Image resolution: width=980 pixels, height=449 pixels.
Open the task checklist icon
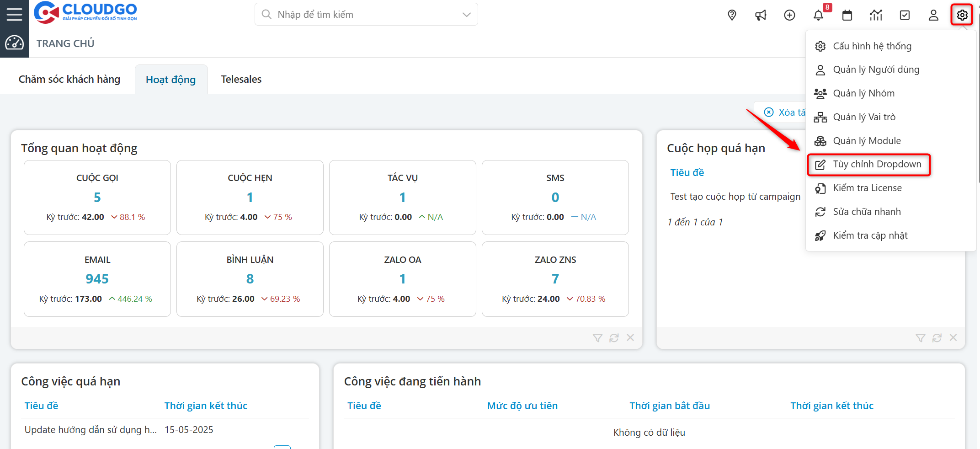point(905,15)
